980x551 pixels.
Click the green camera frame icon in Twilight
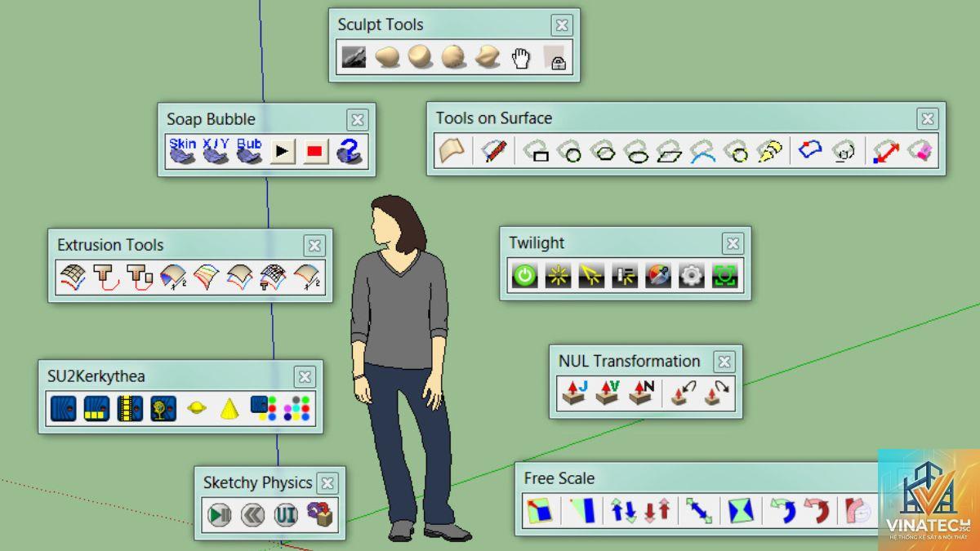point(724,276)
